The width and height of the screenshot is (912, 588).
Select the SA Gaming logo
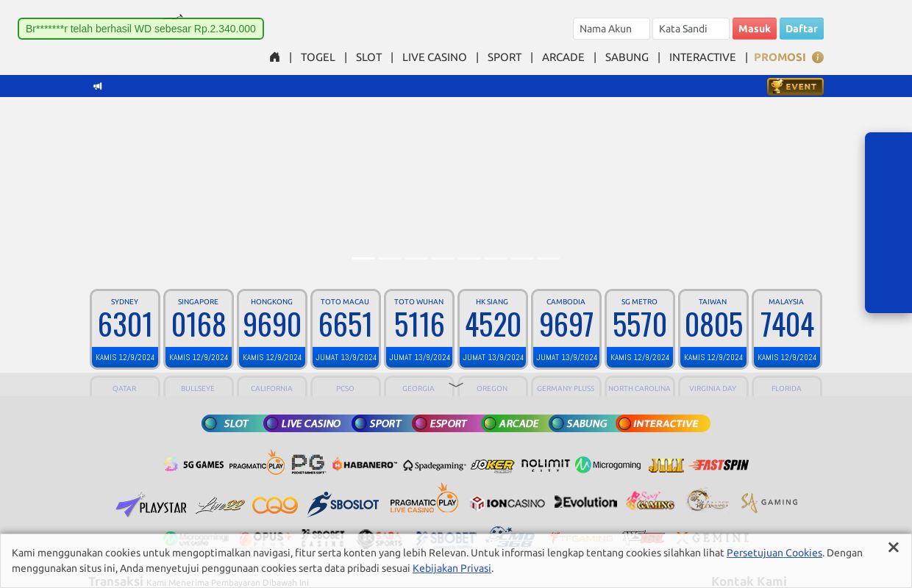[769, 502]
